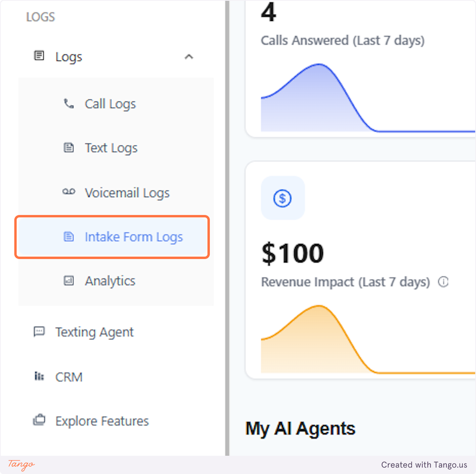The width and height of the screenshot is (476, 474).
Task: Click the Voicemail Logs cassette icon
Action: (69, 192)
